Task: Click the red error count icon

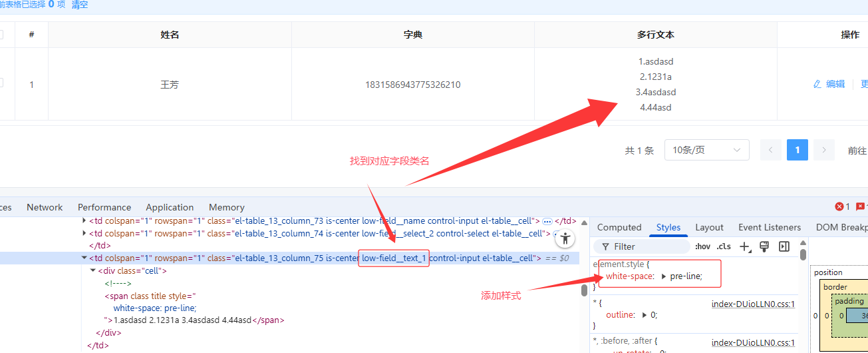Action: [x=839, y=206]
